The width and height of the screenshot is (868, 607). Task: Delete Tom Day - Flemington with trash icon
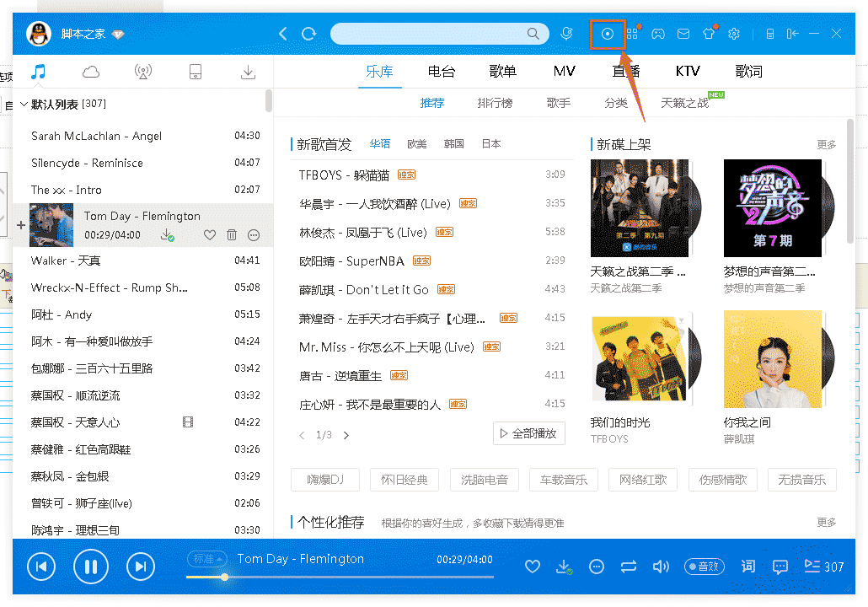pos(232,235)
